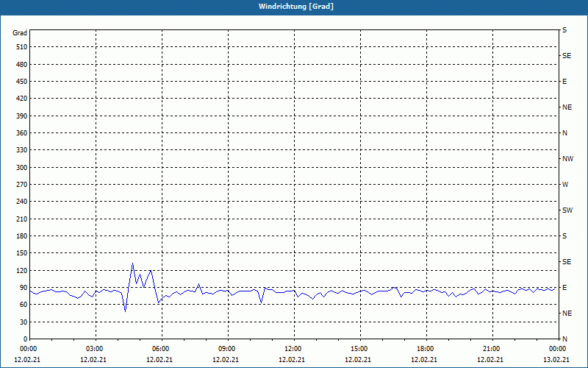Viewport: 588px width, 368px height.
Task: Click the S compass label at 180 gridline
Action: point(564,236)
